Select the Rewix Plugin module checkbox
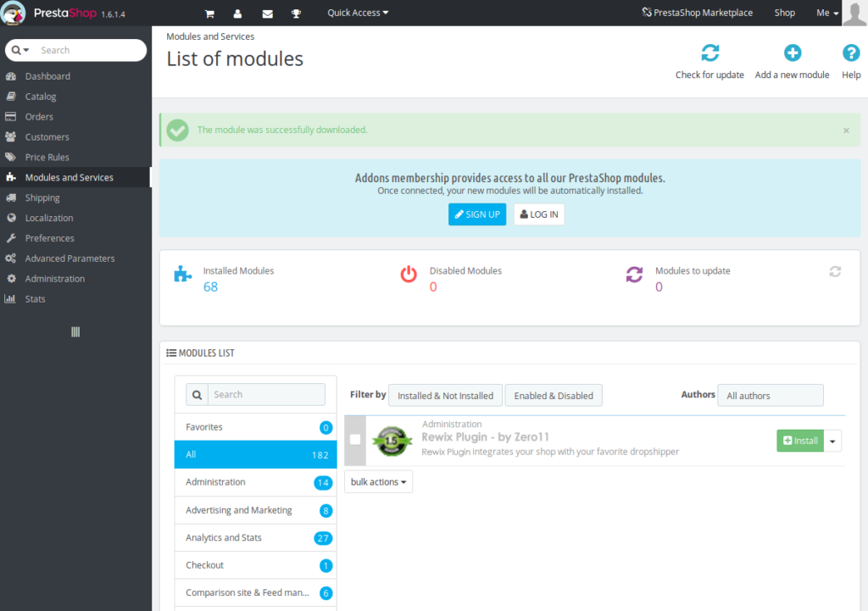The width and height of the screenshot is (868, 611). [355, 440]
